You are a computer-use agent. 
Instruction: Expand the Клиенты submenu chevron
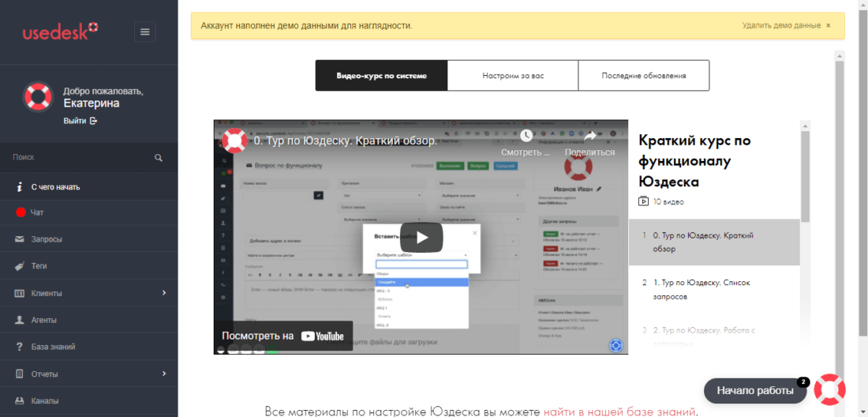(x=164, y=292)
